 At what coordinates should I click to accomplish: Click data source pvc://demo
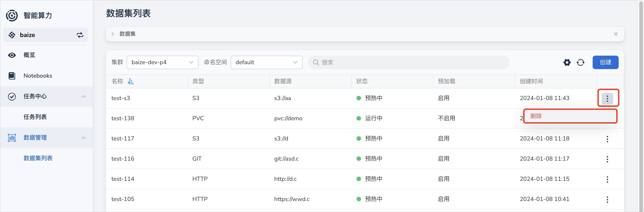(x=288, y=118)
